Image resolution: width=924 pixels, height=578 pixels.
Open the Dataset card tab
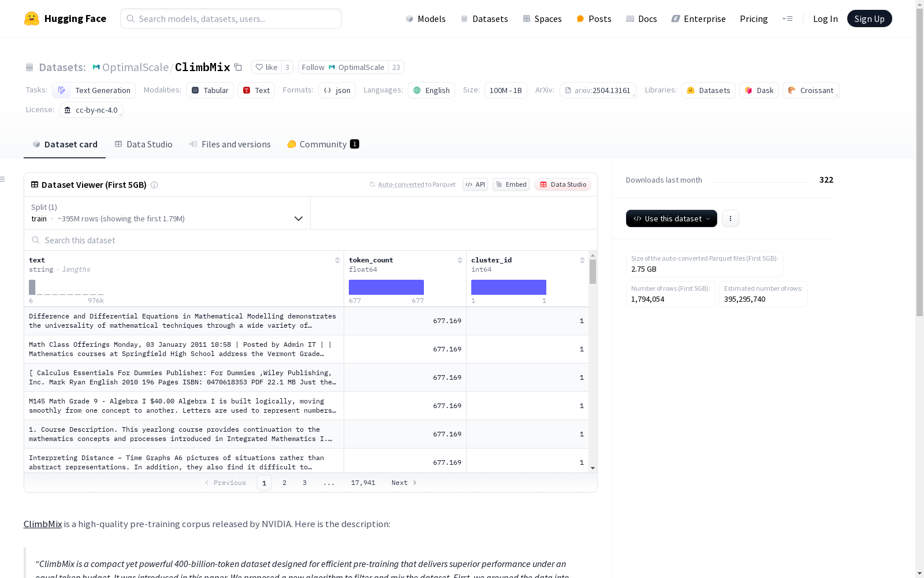click(x=65, y=144)
